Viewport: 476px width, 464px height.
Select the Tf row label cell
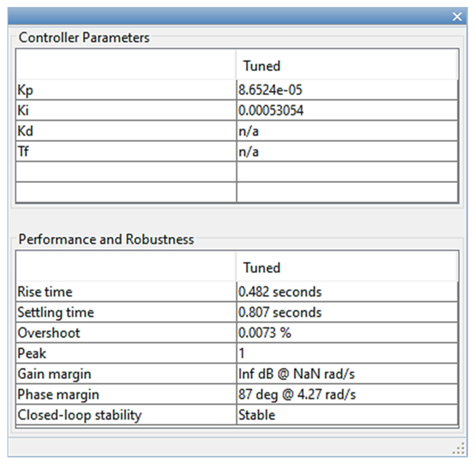coord(23,152)
